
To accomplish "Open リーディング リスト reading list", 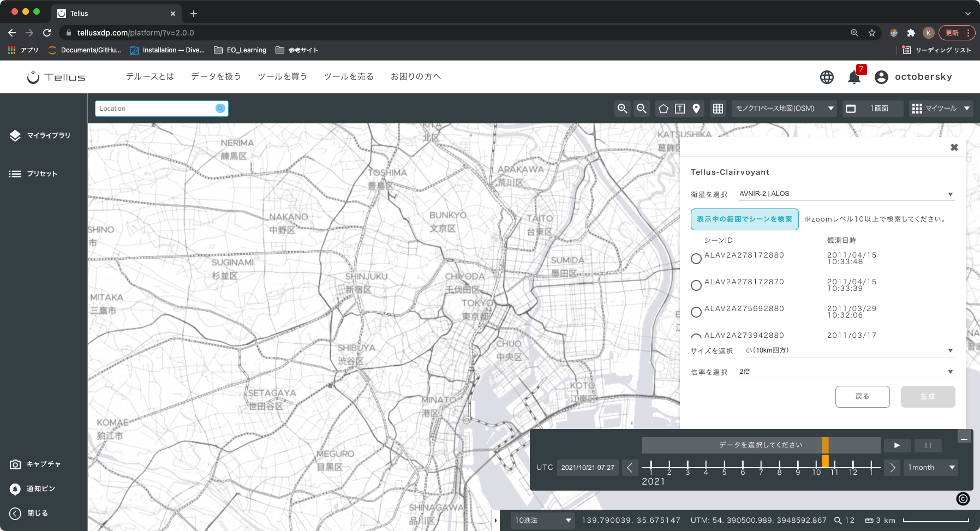I will click(x=937, y=50).
